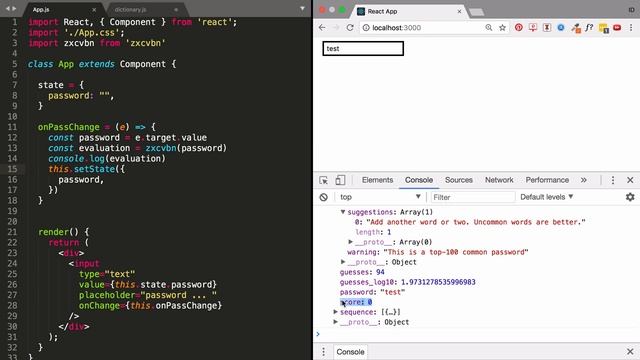The image size is (640, 360).
Task: Open the Sources tab
Action: coord(459,180)
